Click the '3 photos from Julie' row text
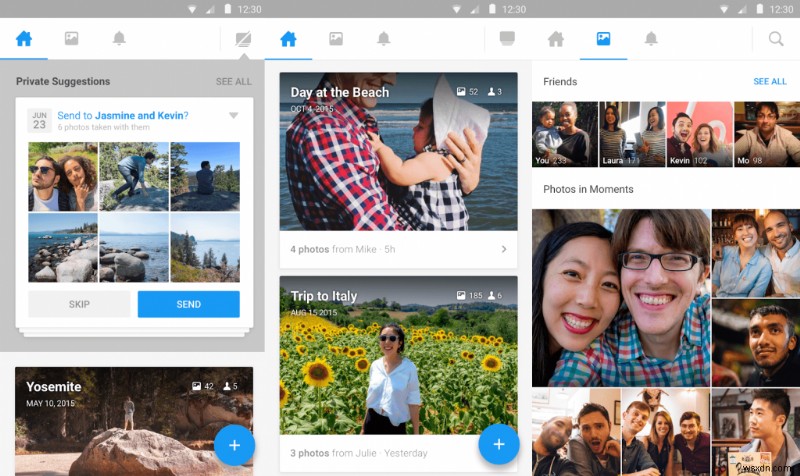800x476 pixels. point(359,453)
